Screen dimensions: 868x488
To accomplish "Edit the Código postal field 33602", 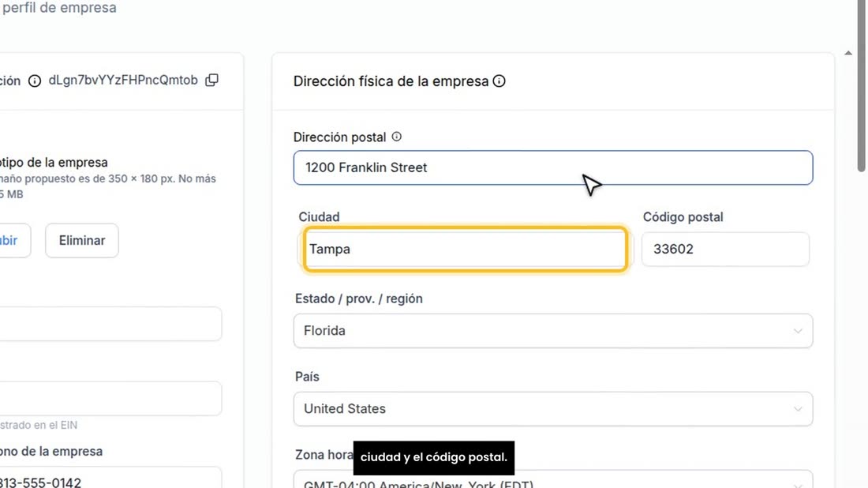I will point(725,250).
